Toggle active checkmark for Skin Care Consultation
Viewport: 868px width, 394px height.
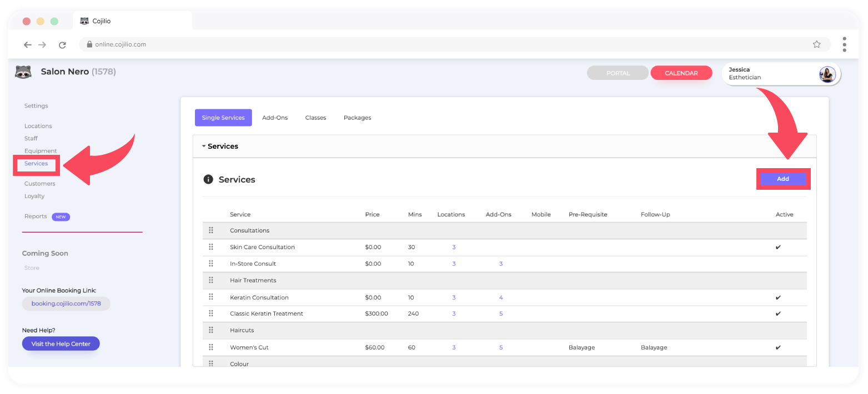(x=778, y=247)
